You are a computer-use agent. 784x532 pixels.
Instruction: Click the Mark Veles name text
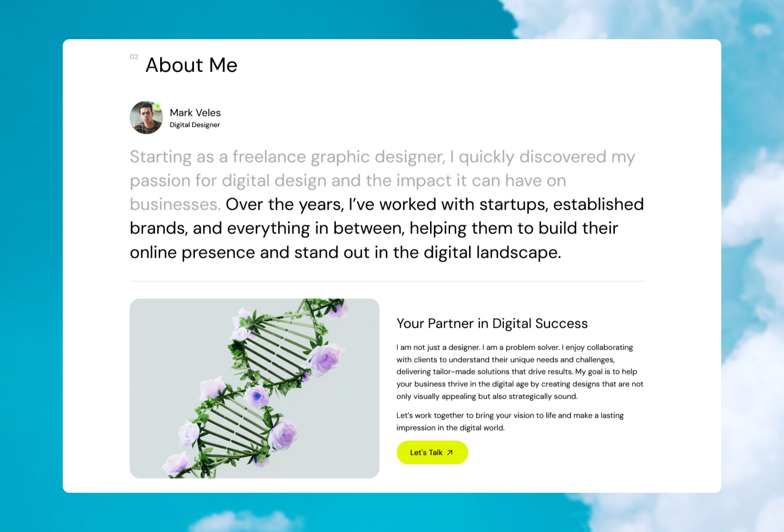(x=195, y=113)
